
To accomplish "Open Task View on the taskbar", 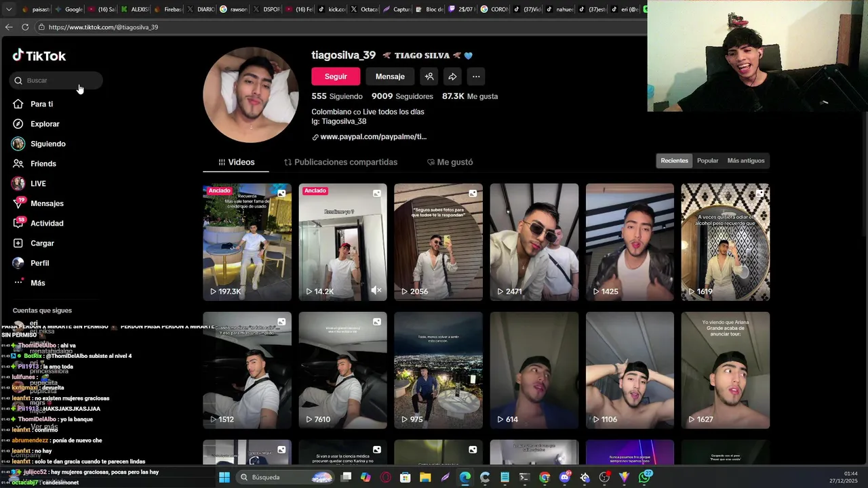I will click(x=346, y=477).
